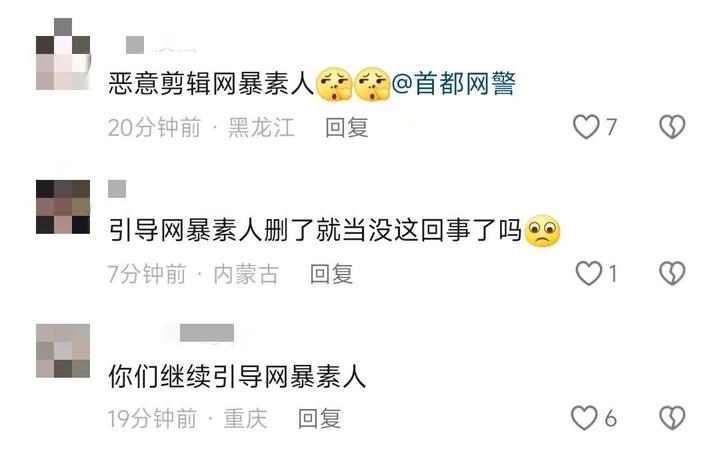Tap broken-heart dislike on the 内蒙古 comment
Viewport: 720px width, 461px height.
pos(672,274)
